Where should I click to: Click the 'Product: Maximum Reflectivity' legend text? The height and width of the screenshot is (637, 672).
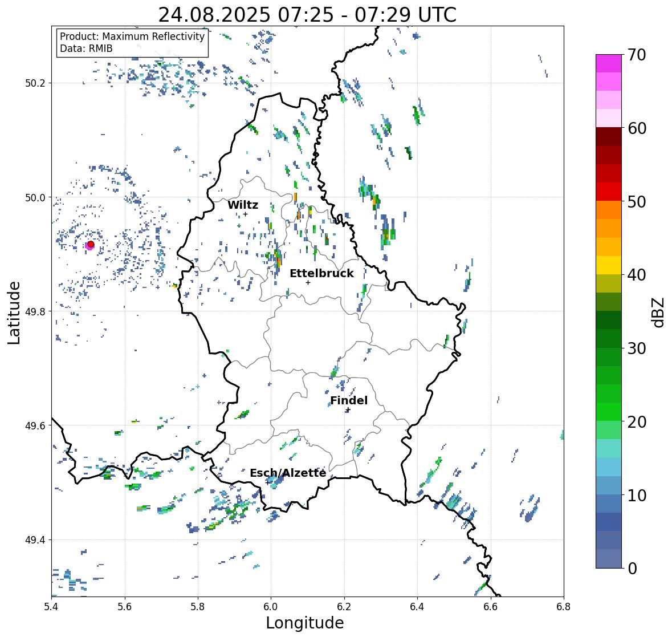click(x=132, y=36)
